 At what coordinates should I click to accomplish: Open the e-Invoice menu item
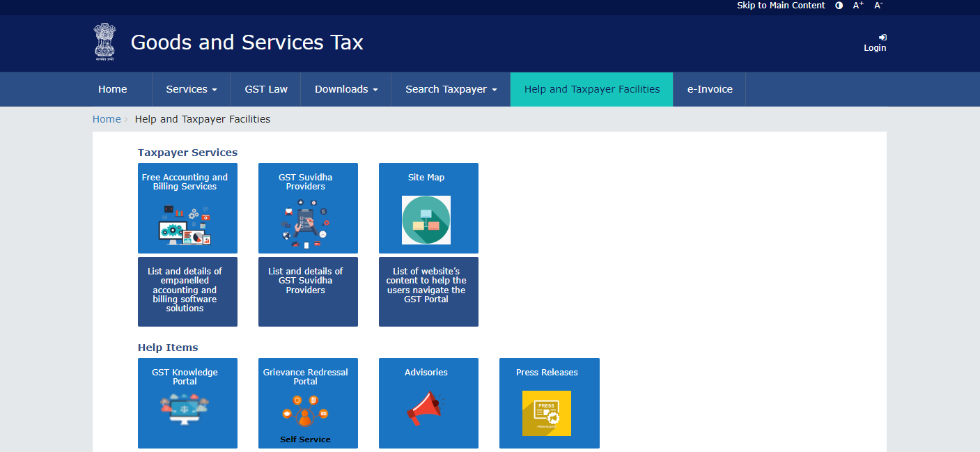pyautogui.click(x=710, y=89)
